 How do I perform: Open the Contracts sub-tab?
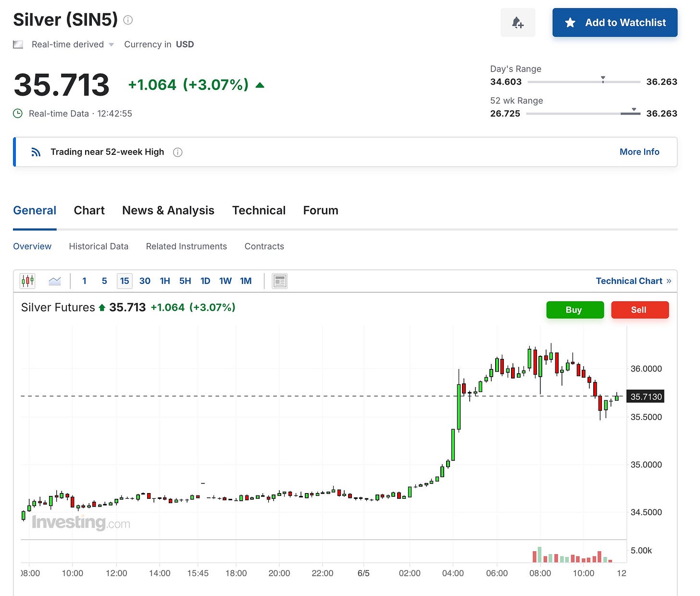point(264,246)
